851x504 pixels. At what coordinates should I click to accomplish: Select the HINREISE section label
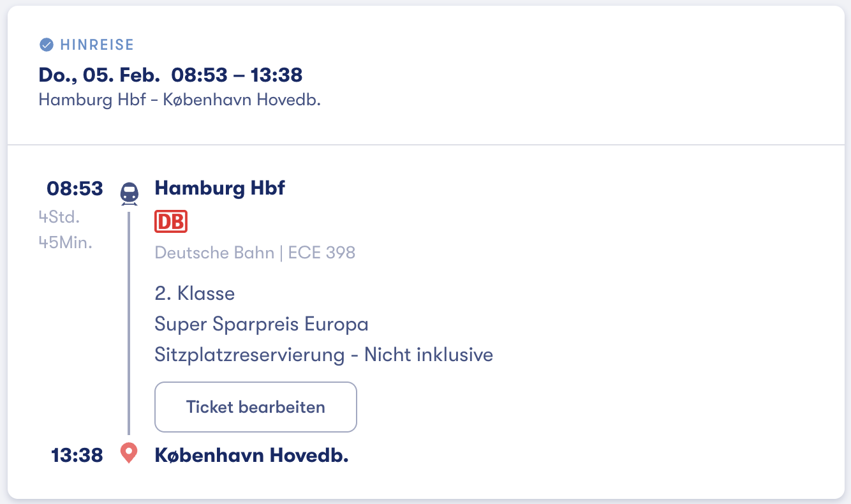click(x=97, y=45)
